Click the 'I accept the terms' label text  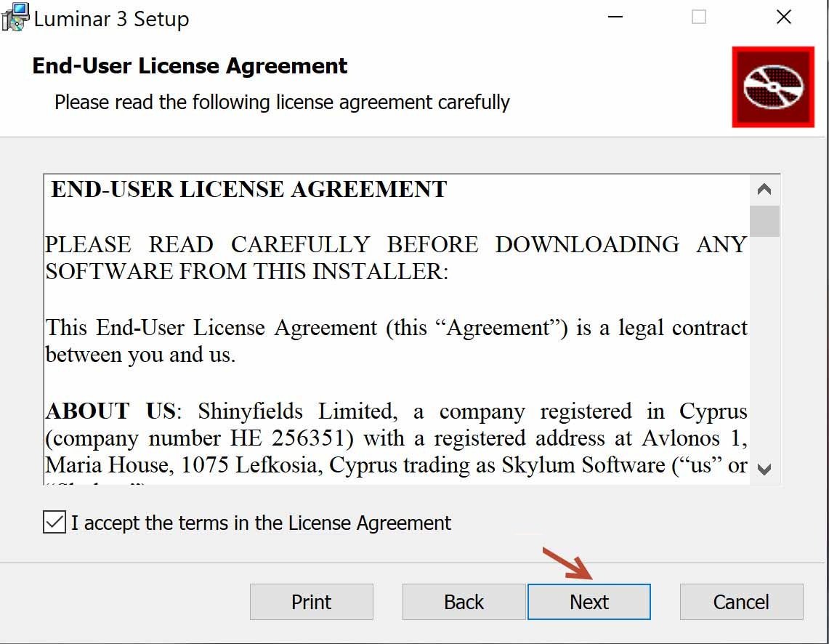tap(261, 523)
